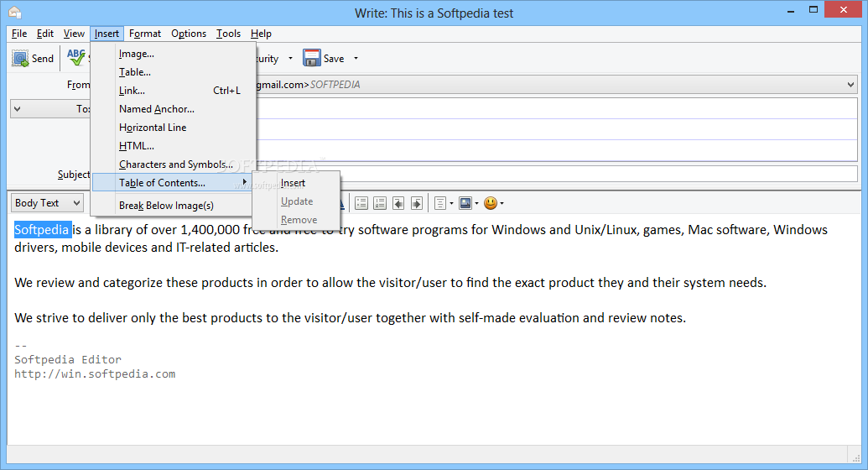Open the Edit menu
Screen dimensions: 868x470
point(44,34)
